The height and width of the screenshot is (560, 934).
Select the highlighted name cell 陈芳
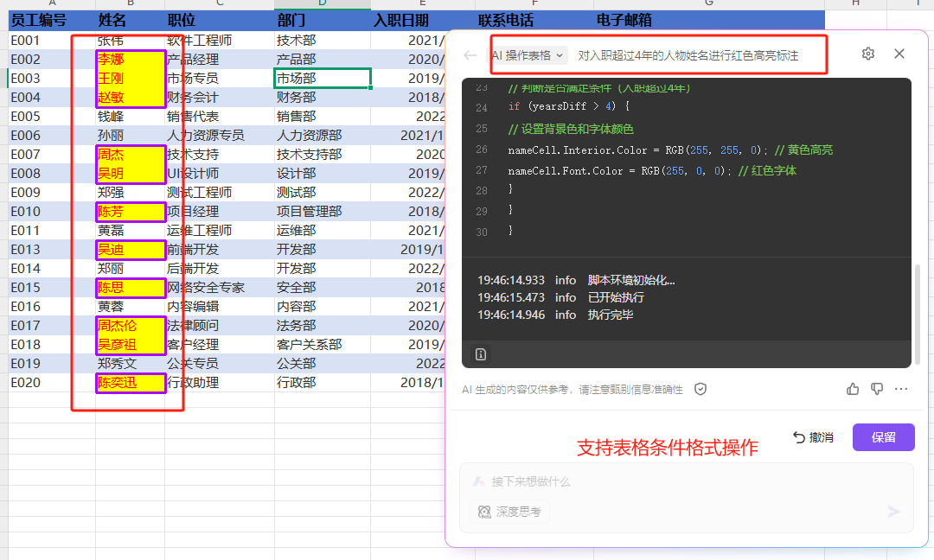pos(130,212)
